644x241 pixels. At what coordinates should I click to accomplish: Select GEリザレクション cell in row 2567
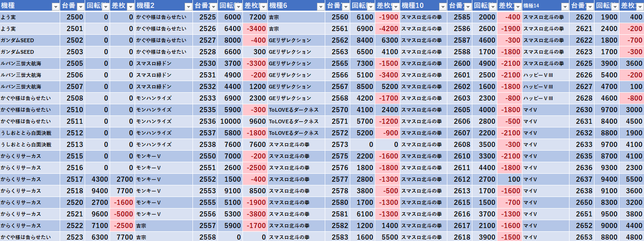[296, 87]
